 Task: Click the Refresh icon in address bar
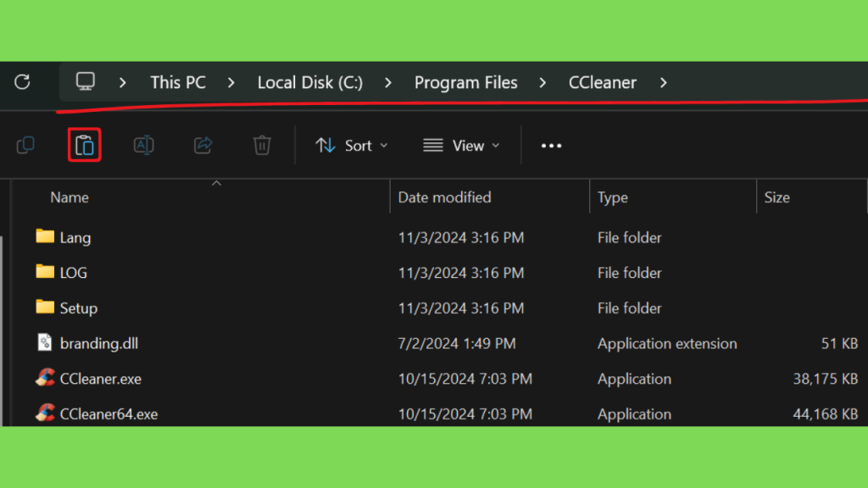coord(23,82)
